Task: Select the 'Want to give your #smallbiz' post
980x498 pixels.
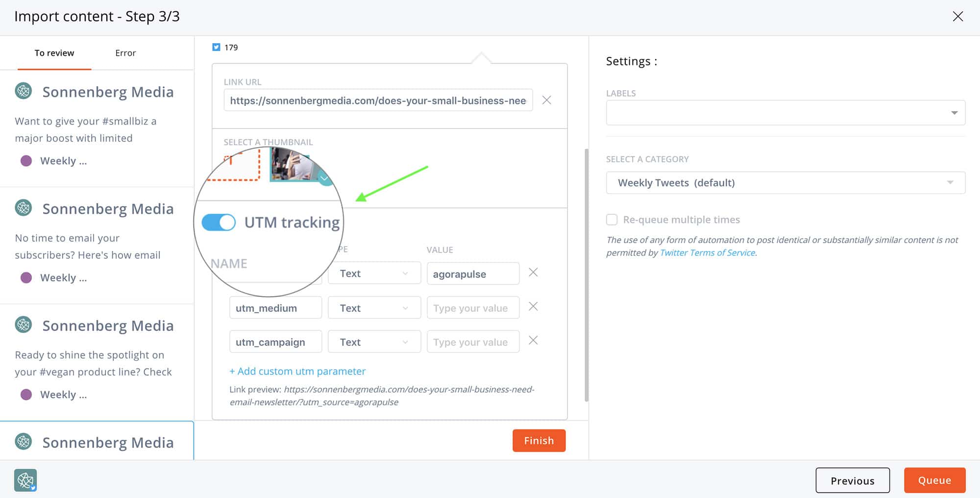Action: tap(97, 128)
